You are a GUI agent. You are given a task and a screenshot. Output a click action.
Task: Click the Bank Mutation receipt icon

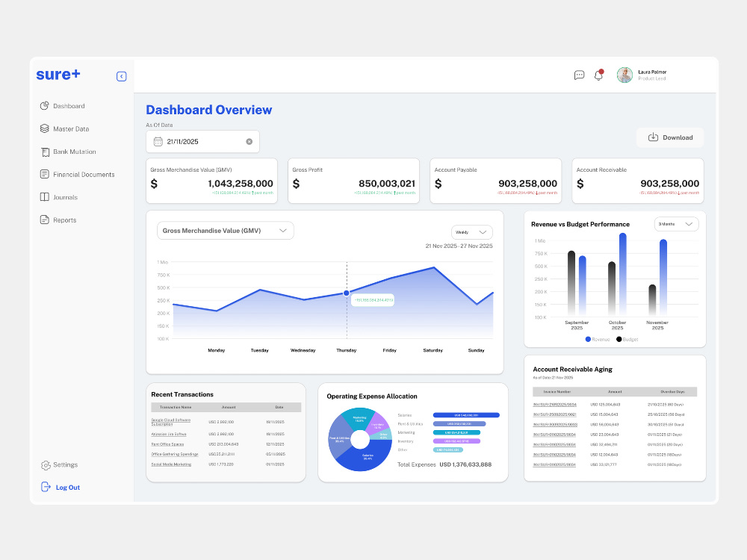point(45,152)
